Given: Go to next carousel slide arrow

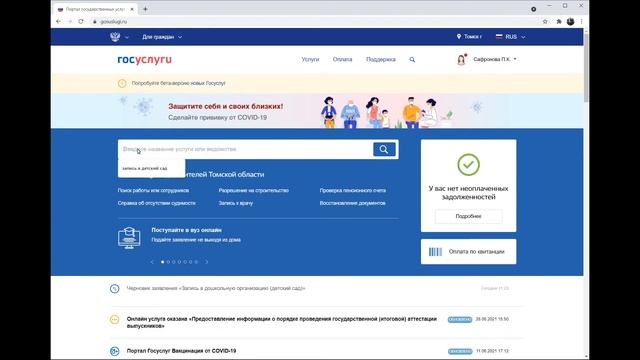Looking at the screenshot, I should click(x=207, y=262).
